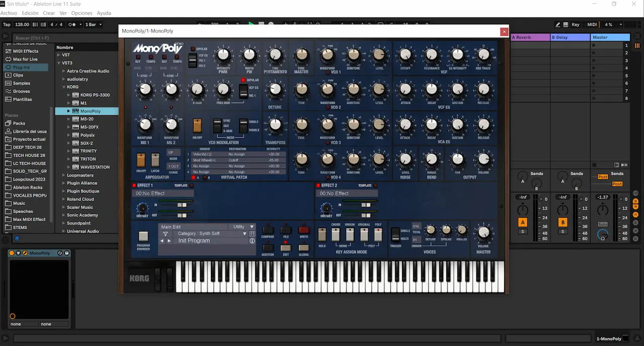This screenshot has width=644, height=346.
Task: Open the Edición menu
Action: pyautogui.click(x=30, y=13)
